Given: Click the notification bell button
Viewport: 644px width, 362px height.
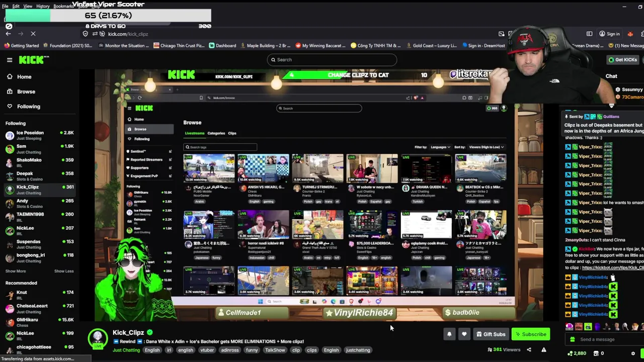Looking at the screenshot, I should tap(449, 334).
